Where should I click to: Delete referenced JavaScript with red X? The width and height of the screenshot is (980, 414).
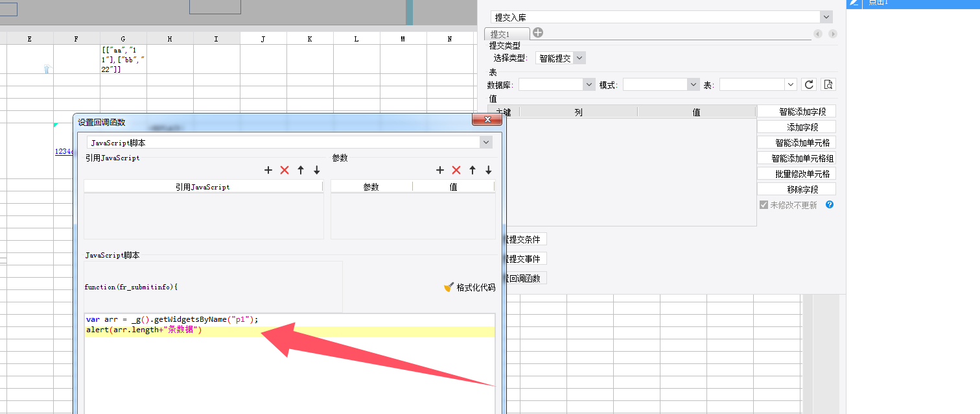pyautogui.click(x=285, y=170)
